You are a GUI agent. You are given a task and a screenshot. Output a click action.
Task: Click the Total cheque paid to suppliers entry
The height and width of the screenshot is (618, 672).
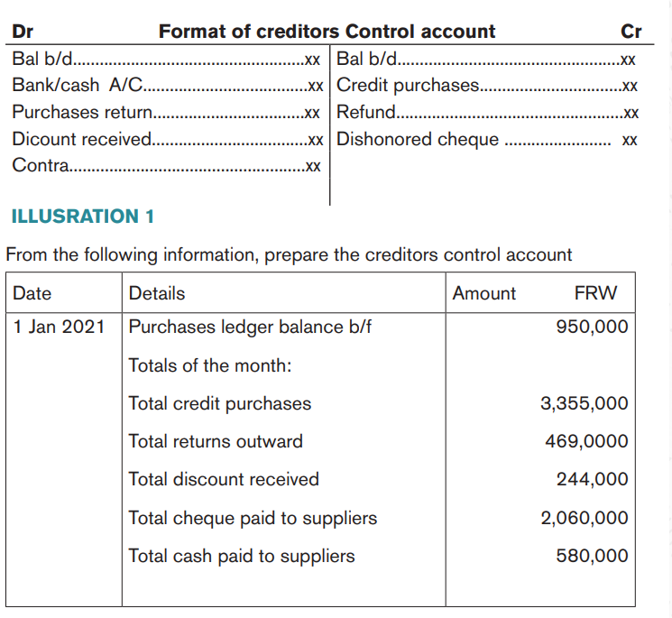[x=253, y=518]
